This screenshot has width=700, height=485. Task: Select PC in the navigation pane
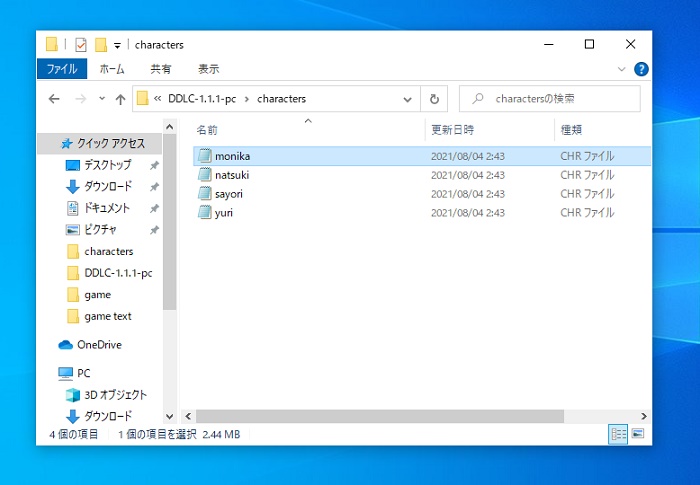[83, 373]
